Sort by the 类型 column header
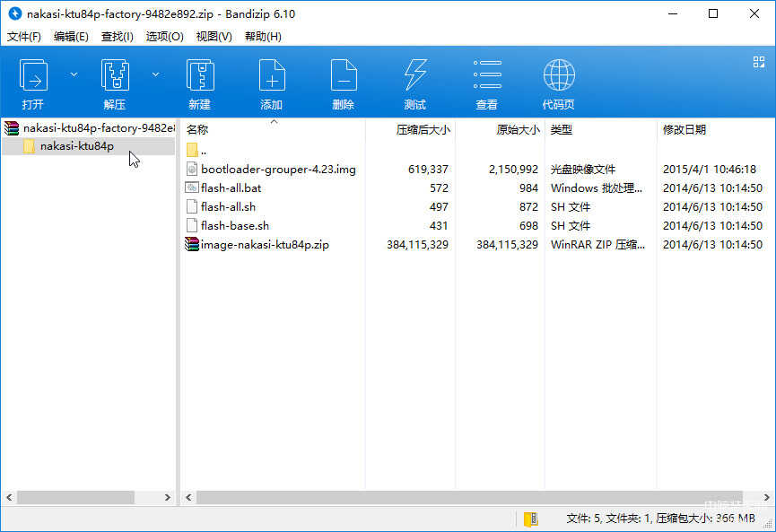Viewport: 776px width, 532px height. pyautogui.click(x=601, y=130)
